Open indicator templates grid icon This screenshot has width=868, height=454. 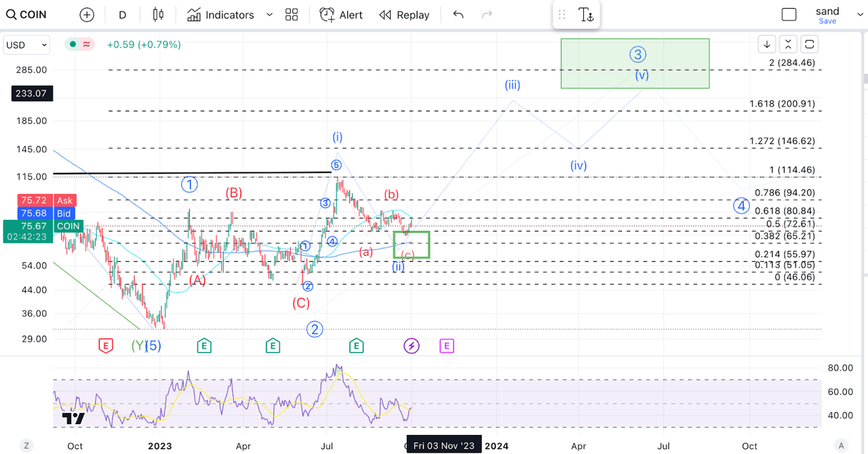pyautogui.click(x=292, y=15)
